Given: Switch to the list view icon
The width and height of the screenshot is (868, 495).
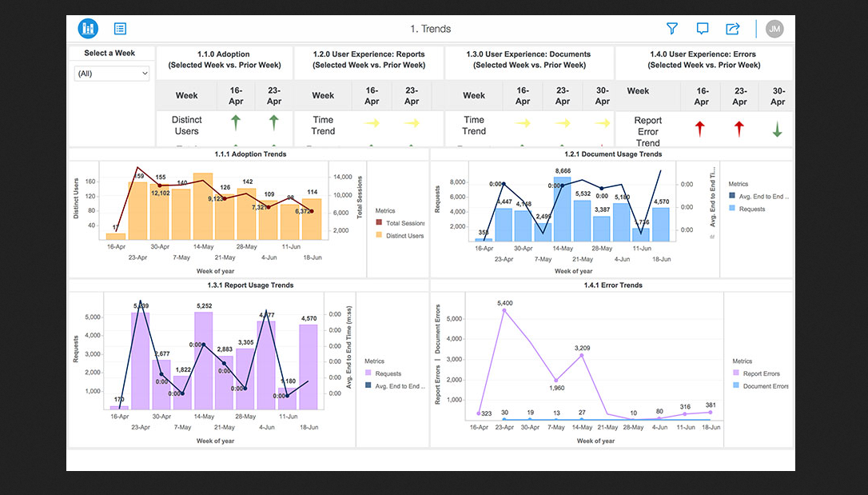Looking at the screenshot, I should (120, 29).
